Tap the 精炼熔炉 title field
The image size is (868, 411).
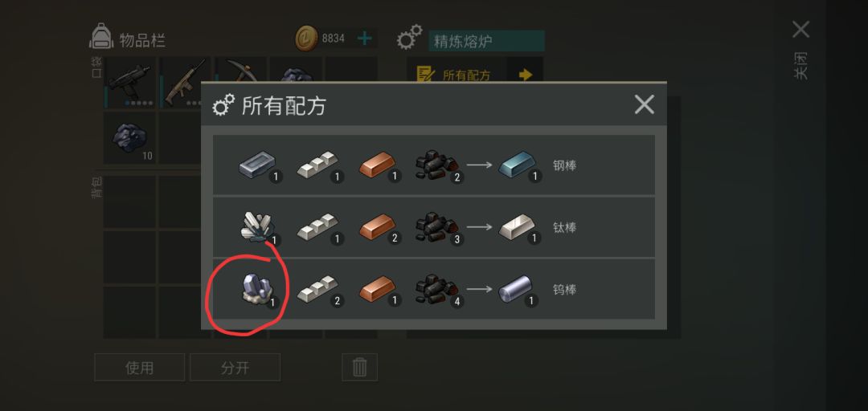coord(486,41)
